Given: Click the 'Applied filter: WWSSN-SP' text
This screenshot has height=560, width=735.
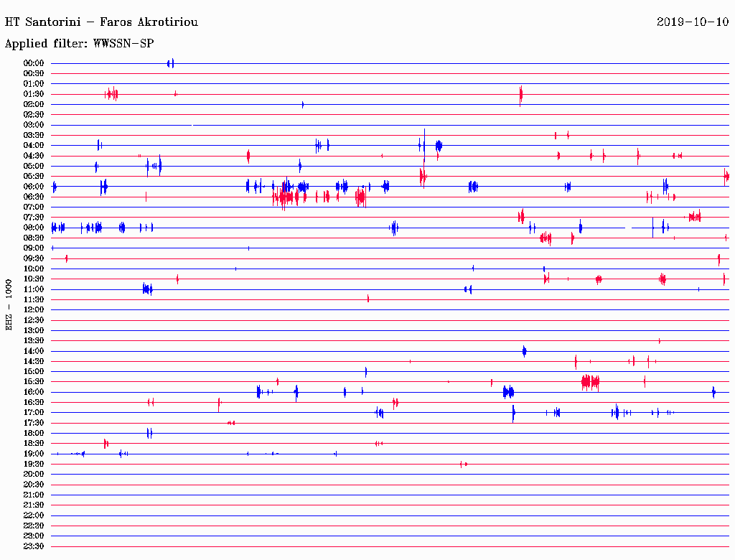Looking at the screenshot, I should [x=79, y=44].
